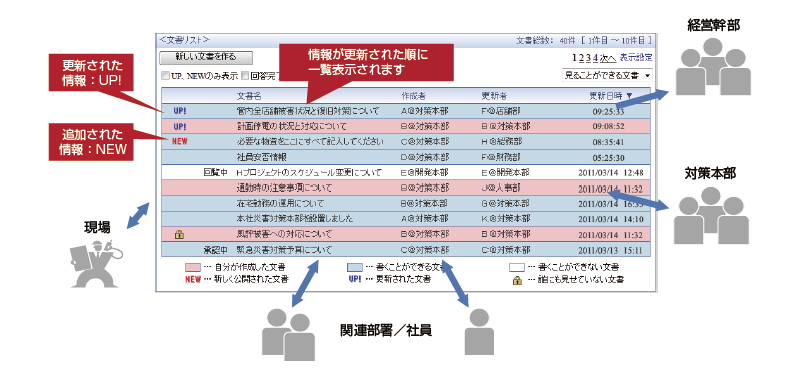800x370 pixels.
Task: Click updater G@対策本部
Action: (506, 204)
